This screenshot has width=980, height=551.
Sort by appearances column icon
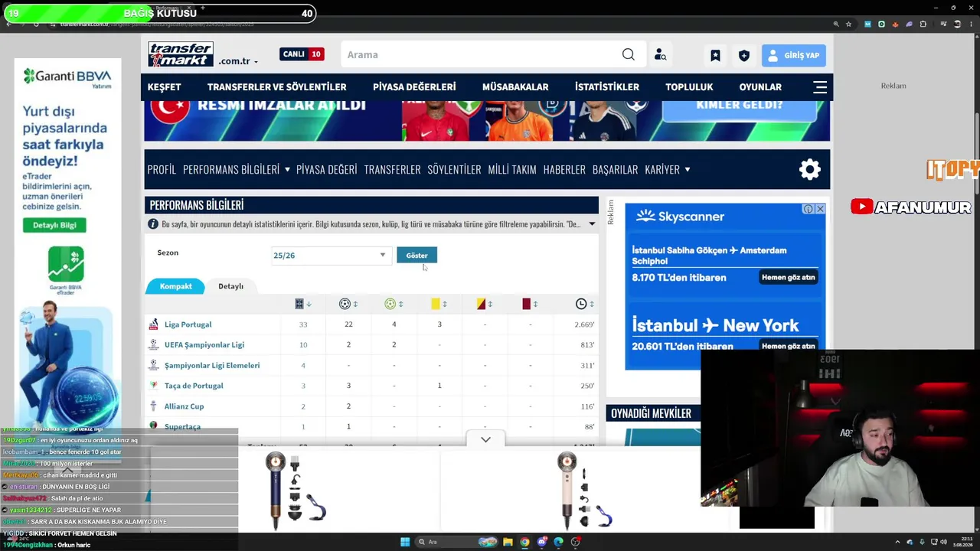point(299,304)
